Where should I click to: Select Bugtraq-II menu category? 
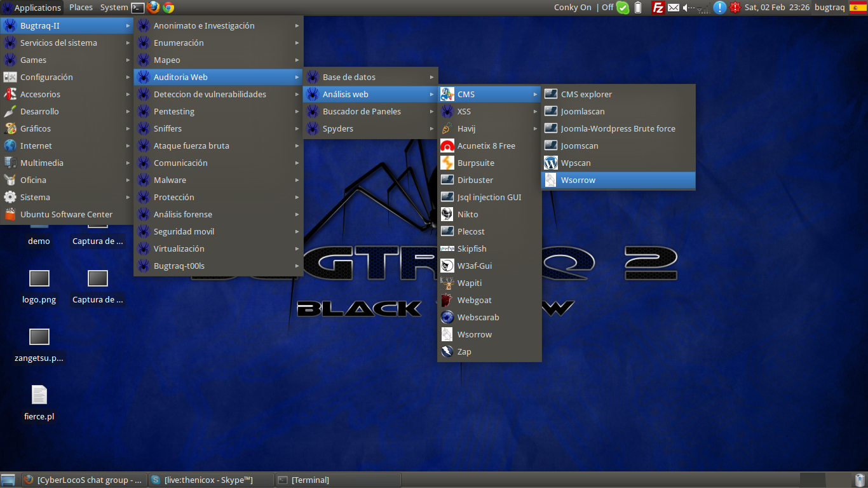[67, 25]
